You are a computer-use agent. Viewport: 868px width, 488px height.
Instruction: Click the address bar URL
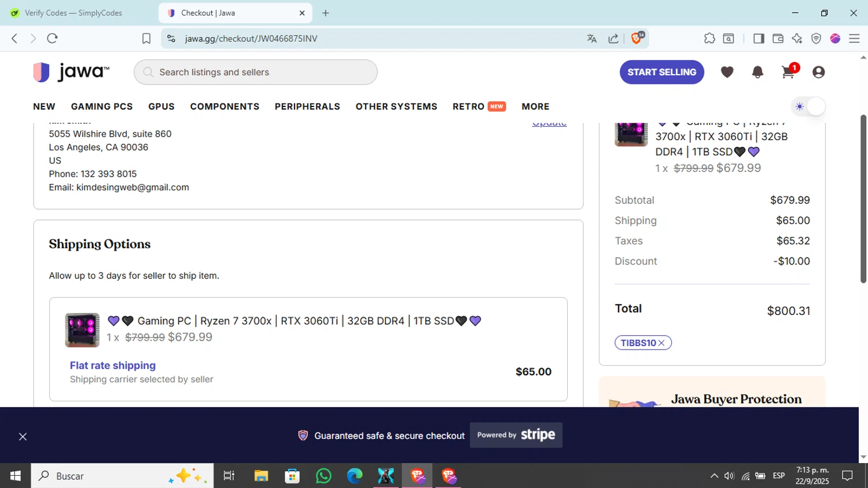pyautogui.click(x=251, y=38)
